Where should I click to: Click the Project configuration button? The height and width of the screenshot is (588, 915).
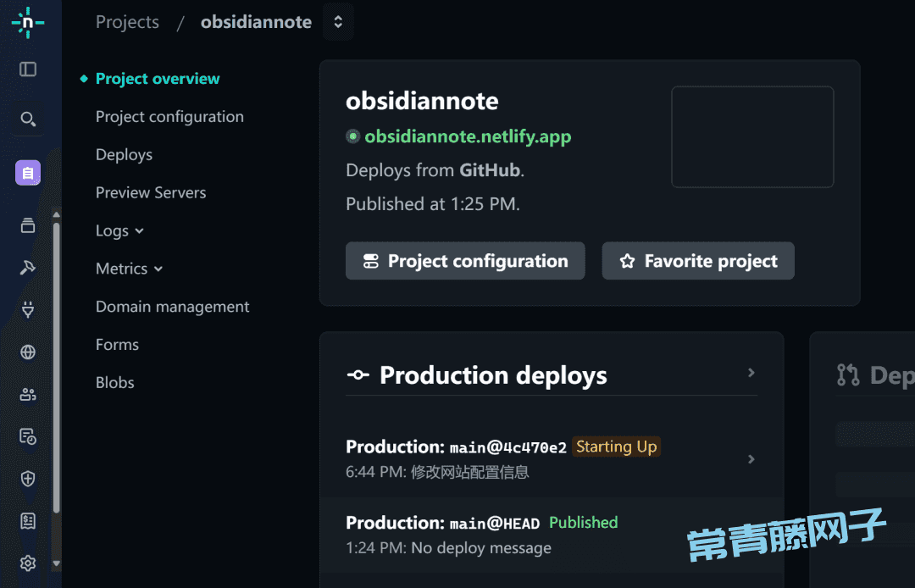465,261
